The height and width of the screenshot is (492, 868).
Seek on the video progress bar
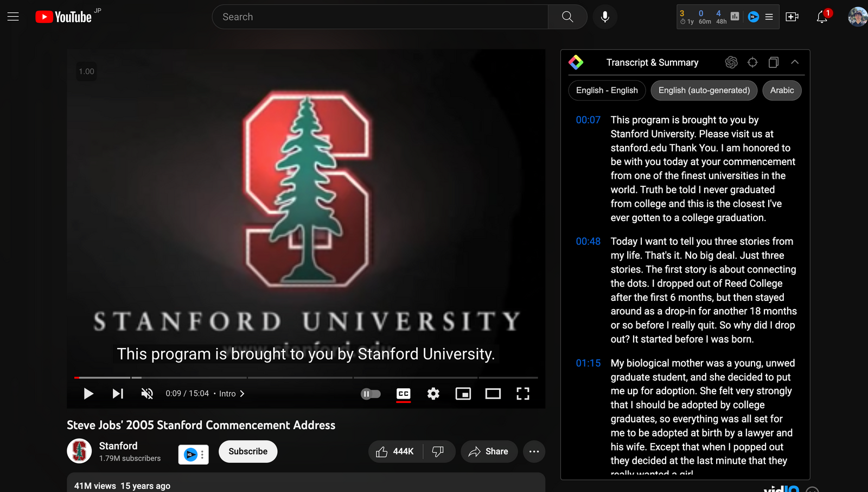[x=306, y=377]
